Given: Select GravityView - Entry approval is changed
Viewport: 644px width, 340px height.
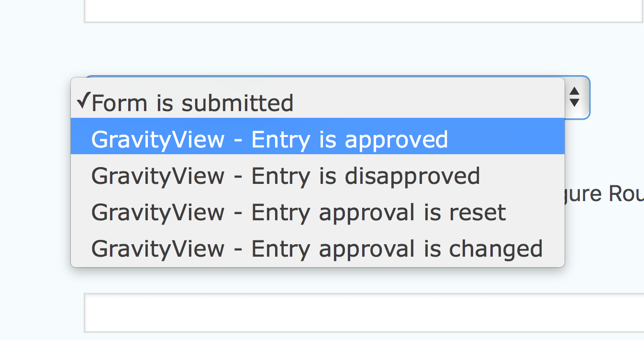Looking at the screenshot, I should [x=318, y=248].
